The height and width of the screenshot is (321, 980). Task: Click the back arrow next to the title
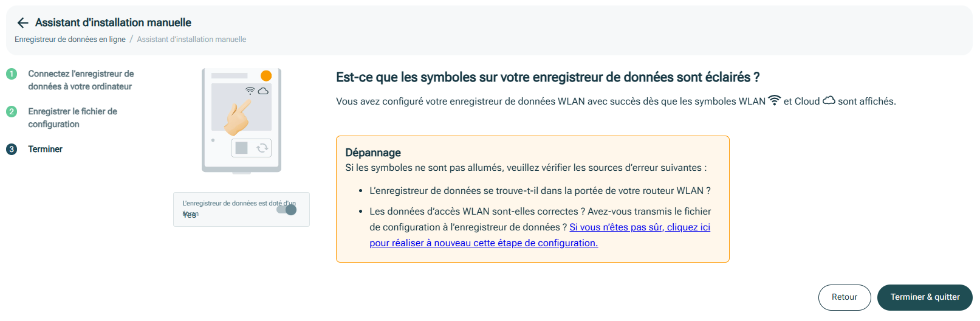point(22,23)
